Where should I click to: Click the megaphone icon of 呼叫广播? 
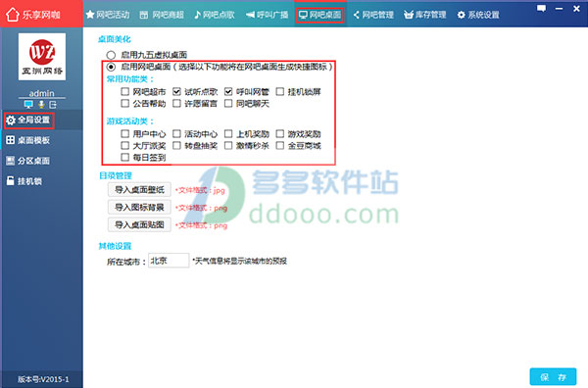pyautogui.click(x=250, y=15)
